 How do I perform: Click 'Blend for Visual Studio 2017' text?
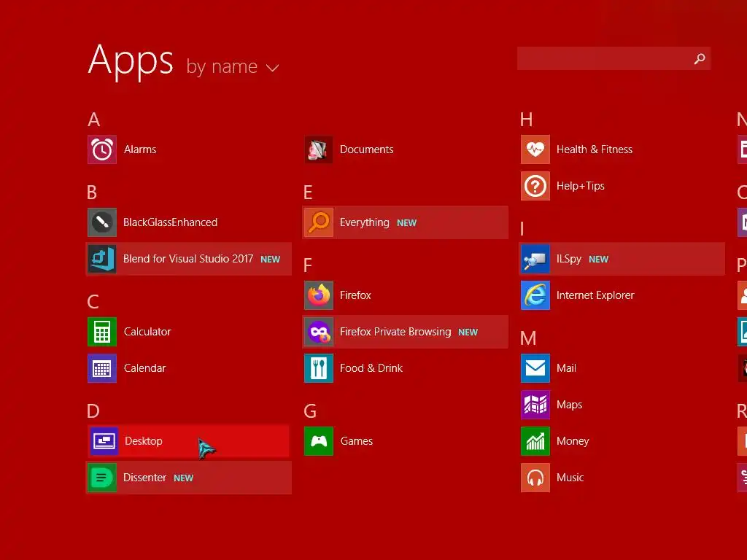click(x=188, y=259)
